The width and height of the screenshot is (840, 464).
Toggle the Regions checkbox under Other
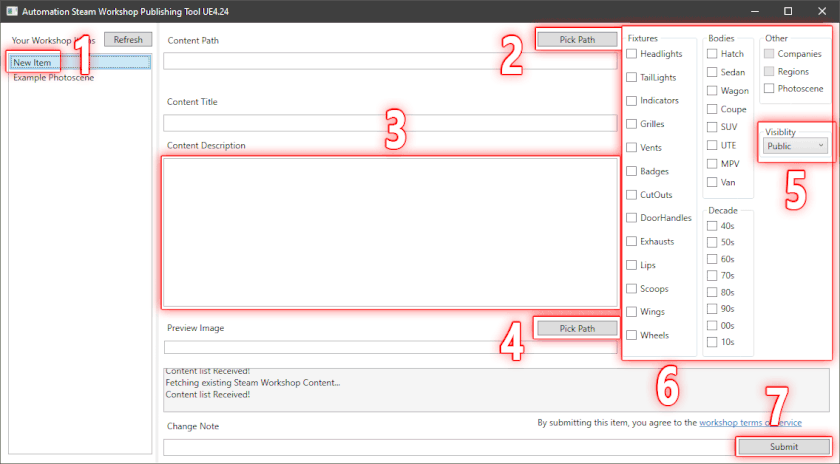pyautogui.click(x=769, y=71)
